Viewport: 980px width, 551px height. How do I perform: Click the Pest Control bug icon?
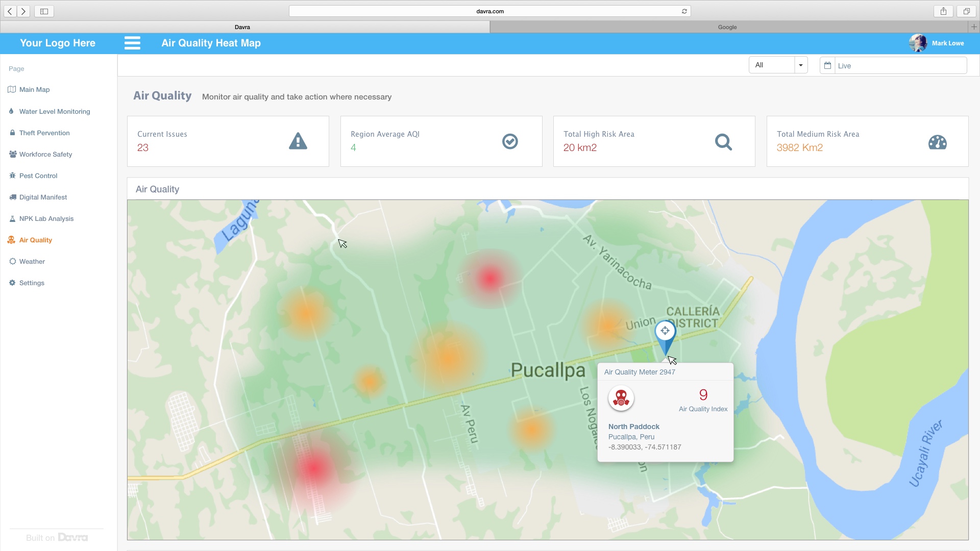(x=12, y=176)
